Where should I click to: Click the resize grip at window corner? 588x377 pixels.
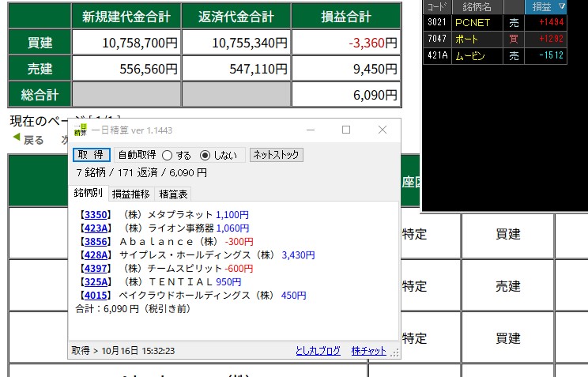point(394,353)
